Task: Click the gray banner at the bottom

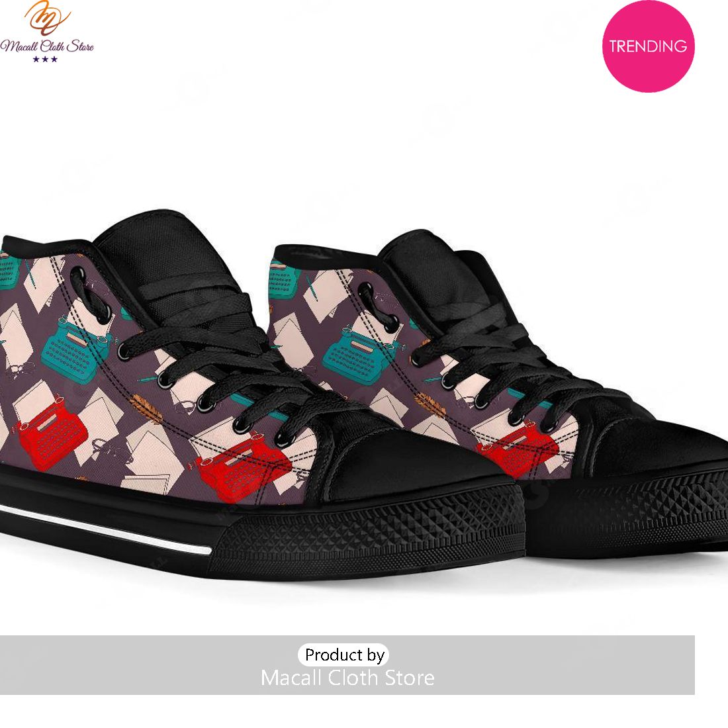Action: 347,665
